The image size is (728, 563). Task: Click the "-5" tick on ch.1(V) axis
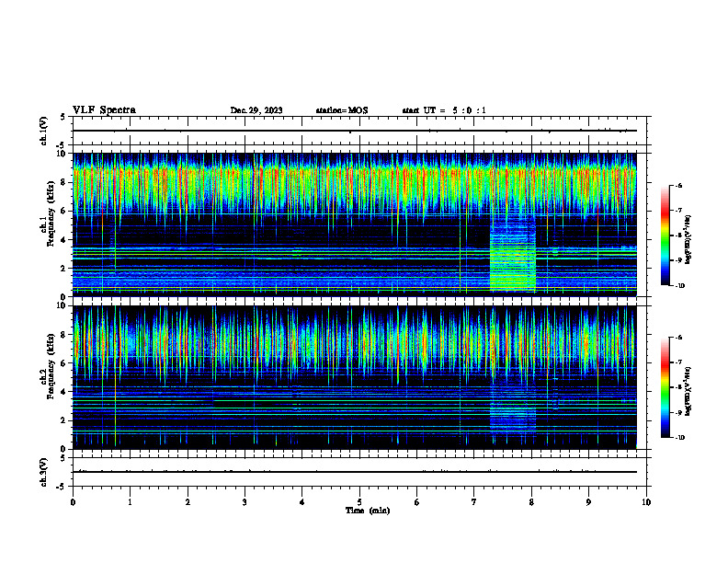point(63,145)
